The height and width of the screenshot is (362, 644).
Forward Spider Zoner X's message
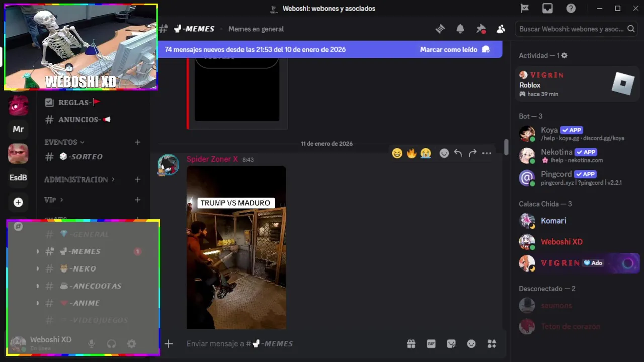(472, 153)
